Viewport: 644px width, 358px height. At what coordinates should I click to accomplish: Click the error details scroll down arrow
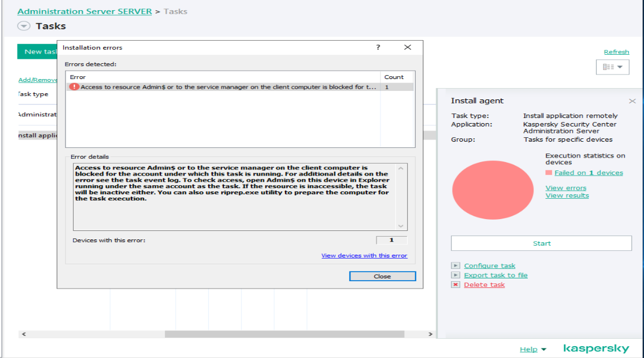click(x=401, y=226)
